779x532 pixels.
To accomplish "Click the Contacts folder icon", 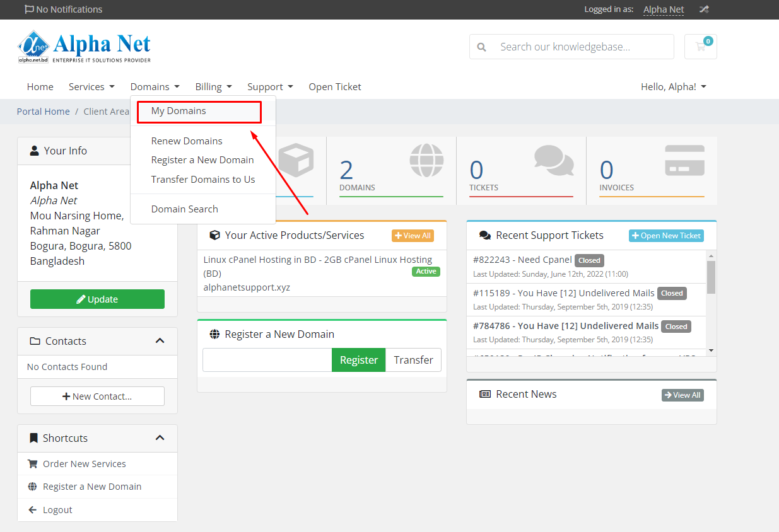I will tap(35, 341).
